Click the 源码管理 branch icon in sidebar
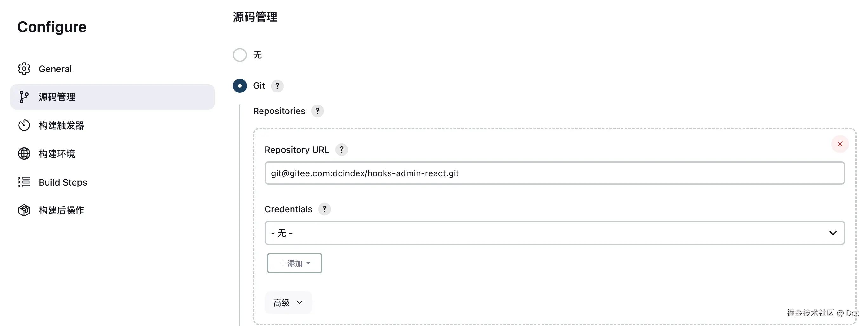 tap(24, 97)
